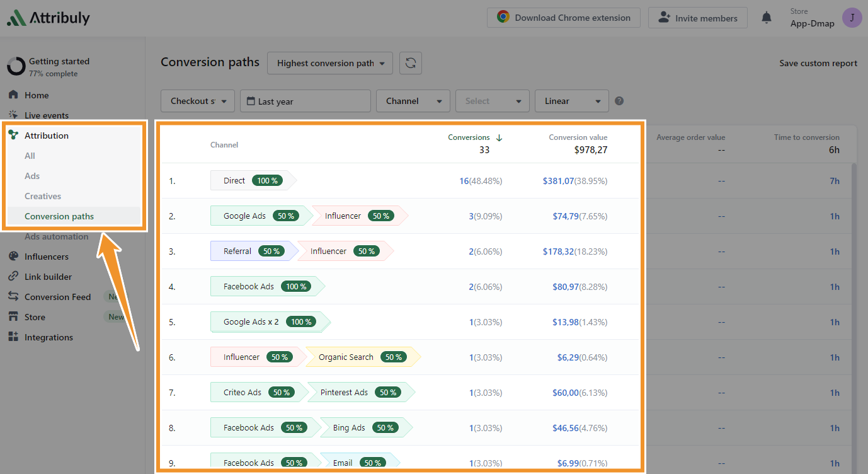The image size is (868, 474).
Task: Click the refresh report icon
Action: pos(411,63)
